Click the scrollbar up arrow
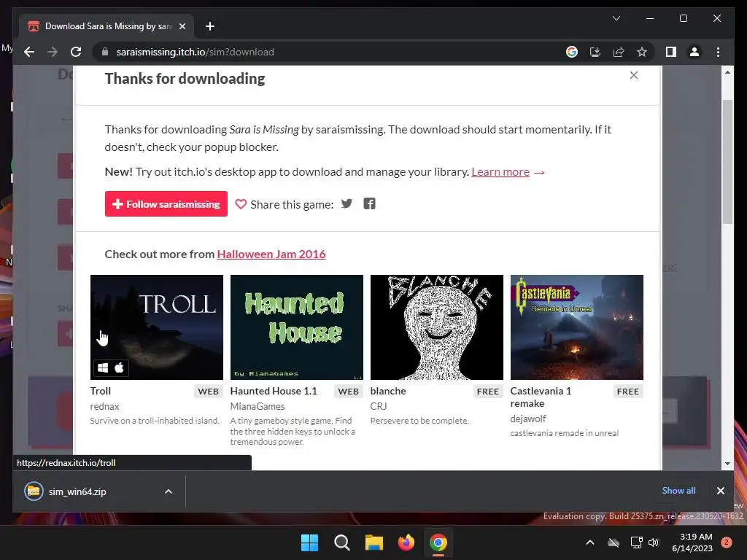 727,72
